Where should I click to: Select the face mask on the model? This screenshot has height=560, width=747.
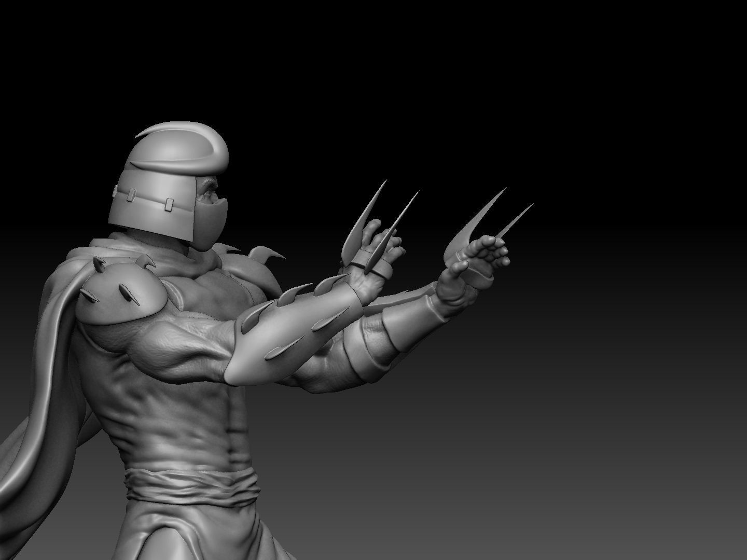210,224
